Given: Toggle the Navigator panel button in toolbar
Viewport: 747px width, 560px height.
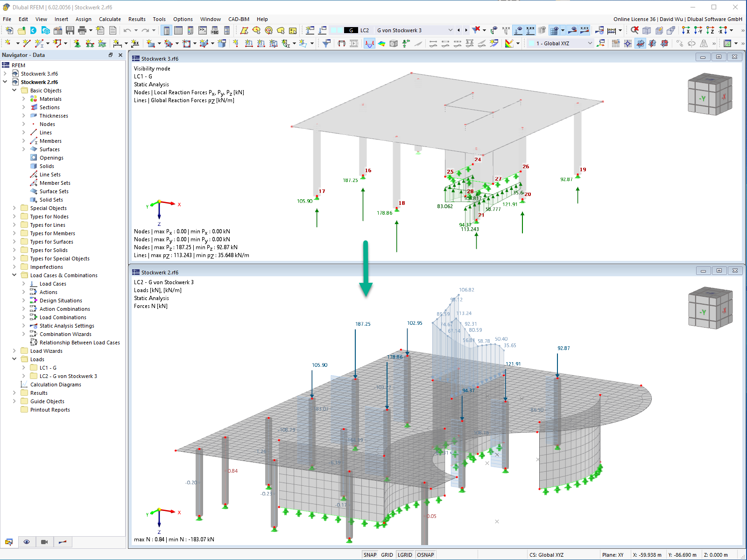Looking at the screenshot, I should click(166, 30).
